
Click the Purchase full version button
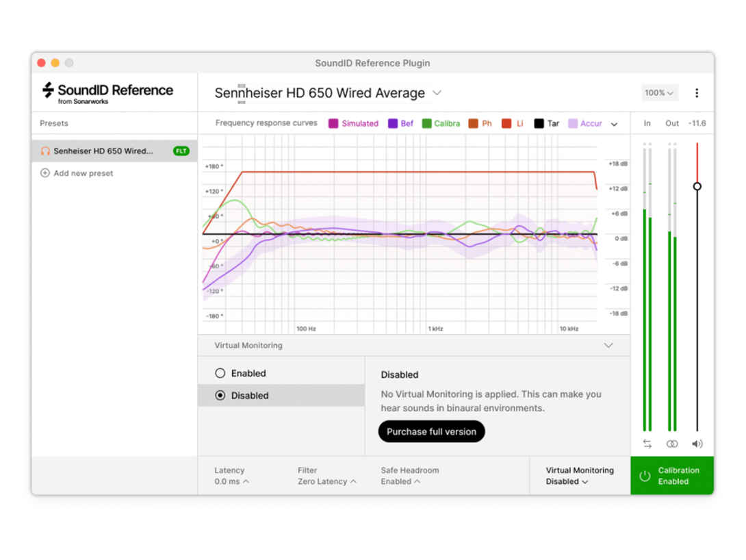coord(431,431)
